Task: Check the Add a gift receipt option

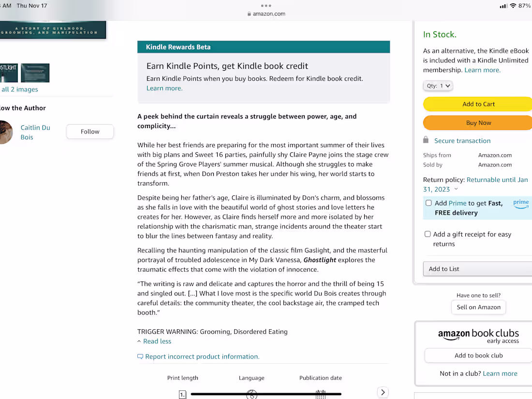Action: [x=428, y=234]
